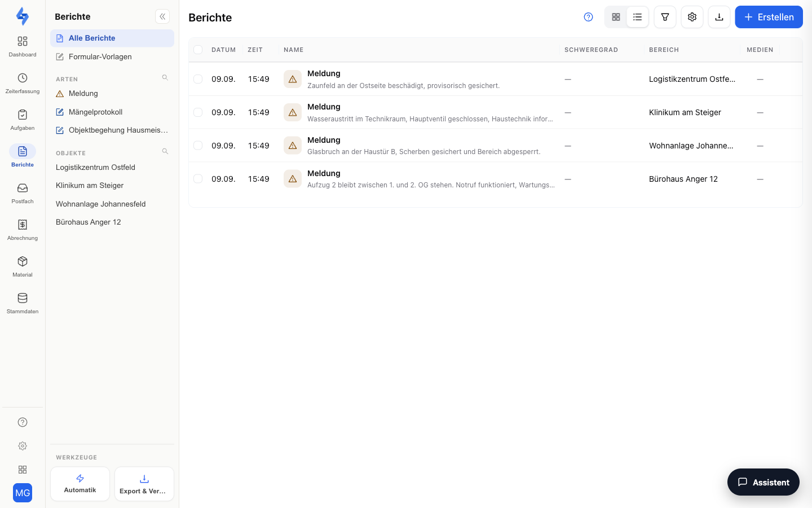Open table settings gear in toolbar
This screenshot has width=812, height=508.
point(692,17)
